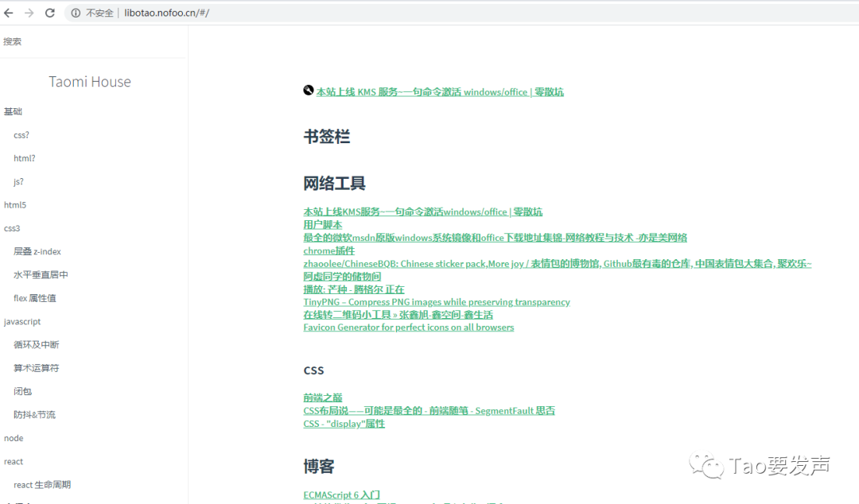
Task: Click the address bar showing libotao.nofoo.cn
Action: [x=461, y=13]
